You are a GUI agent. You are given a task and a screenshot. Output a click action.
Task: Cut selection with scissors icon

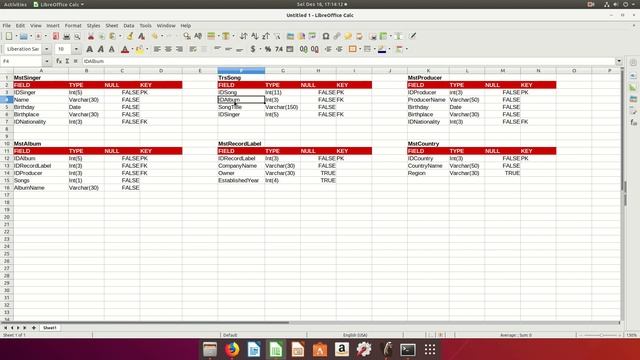(x=91, y=36)
